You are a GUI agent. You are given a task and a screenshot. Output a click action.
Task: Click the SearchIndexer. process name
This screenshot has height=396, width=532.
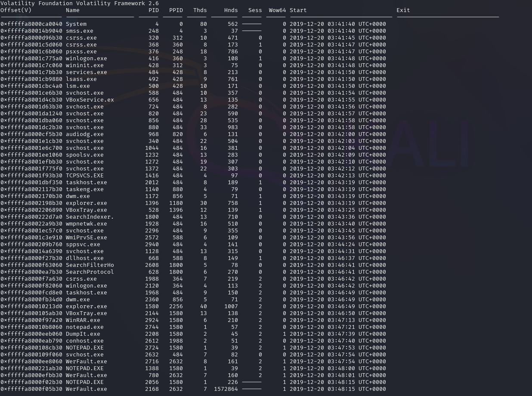click(x=90, y=217)
